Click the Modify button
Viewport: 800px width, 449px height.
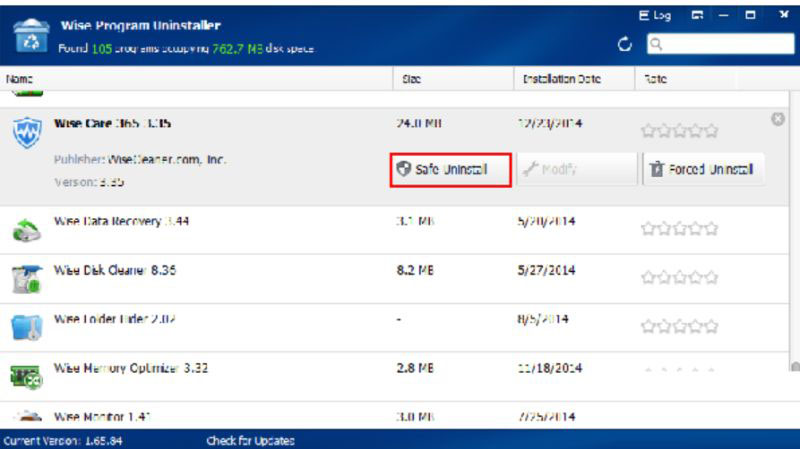click(577, 169)
